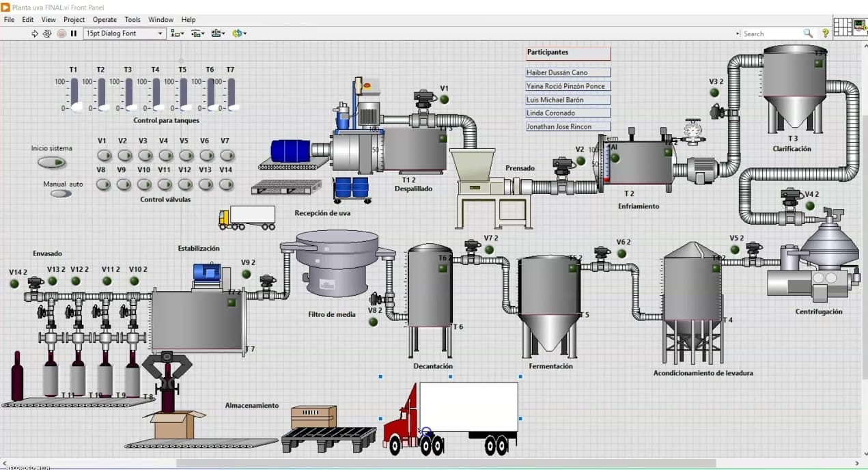868x470 pixels.
Task: Click the dropdown arrow beside the Search box
Action: coord(739,33)
